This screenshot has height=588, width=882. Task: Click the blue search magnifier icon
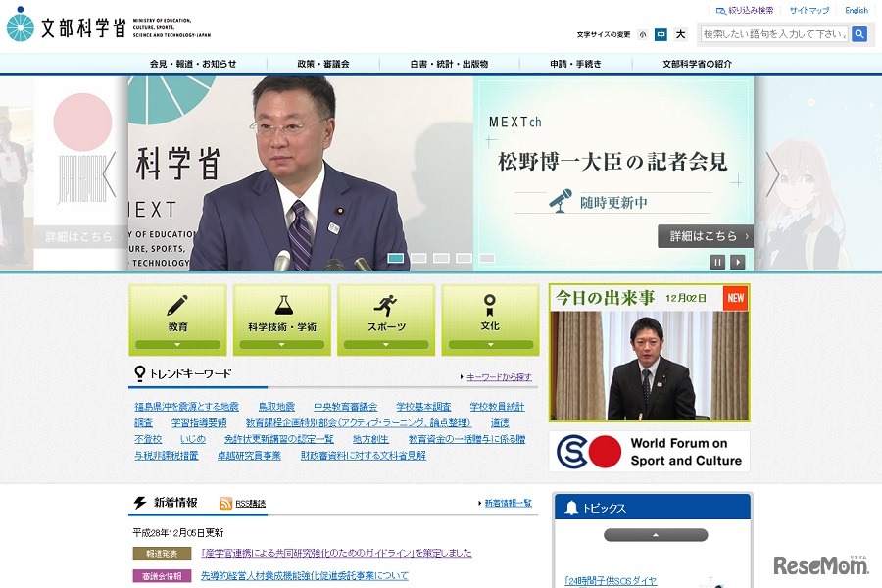858,32
